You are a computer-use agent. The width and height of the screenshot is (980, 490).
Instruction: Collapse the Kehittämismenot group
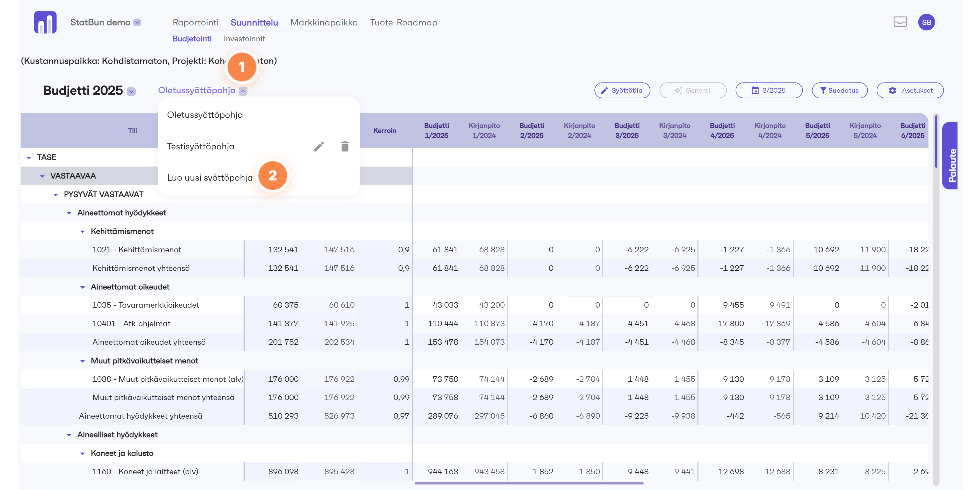click(83, 232)
